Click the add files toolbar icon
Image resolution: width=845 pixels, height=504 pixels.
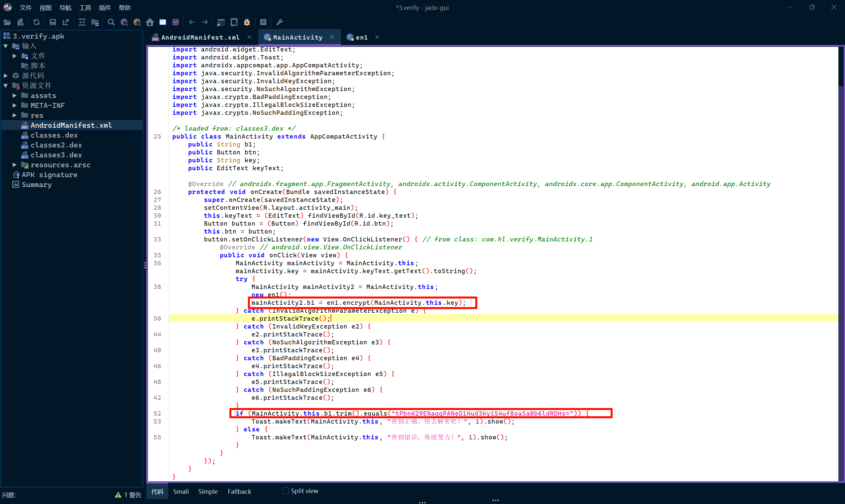tap(21, 22)
